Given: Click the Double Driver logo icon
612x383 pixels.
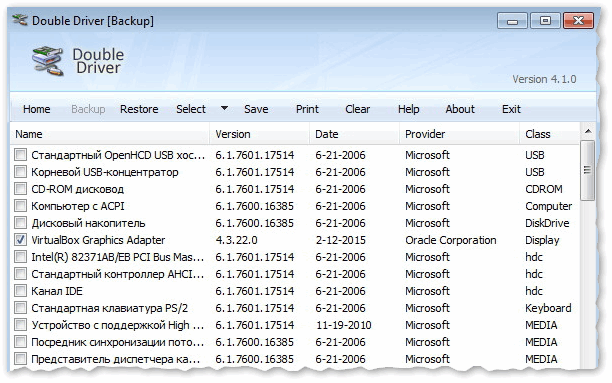Looking at the screenshot, I should pyautogui.click(x=48, y=61).
